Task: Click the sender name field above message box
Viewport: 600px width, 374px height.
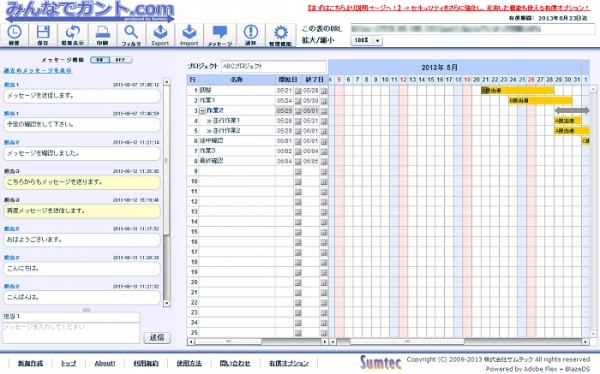Action: 71,317
